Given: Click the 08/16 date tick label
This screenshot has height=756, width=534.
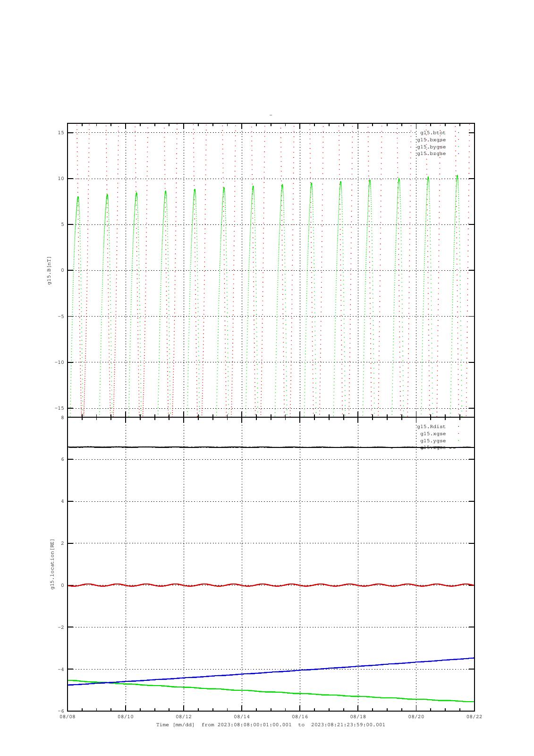Looking at the screenshot, I should click(300, 717).
